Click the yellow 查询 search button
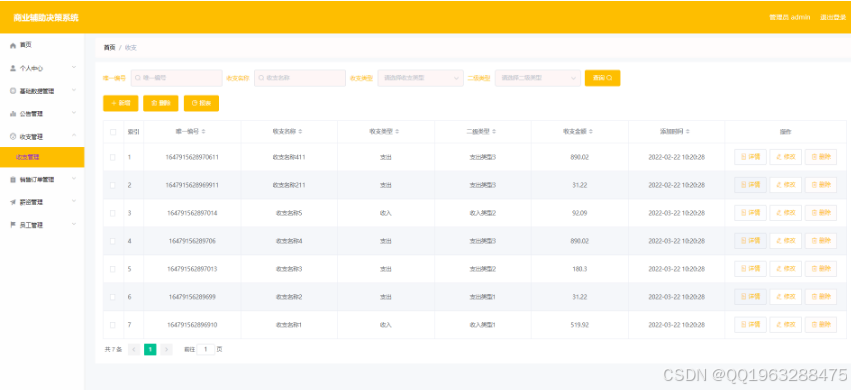 point(602,78)
